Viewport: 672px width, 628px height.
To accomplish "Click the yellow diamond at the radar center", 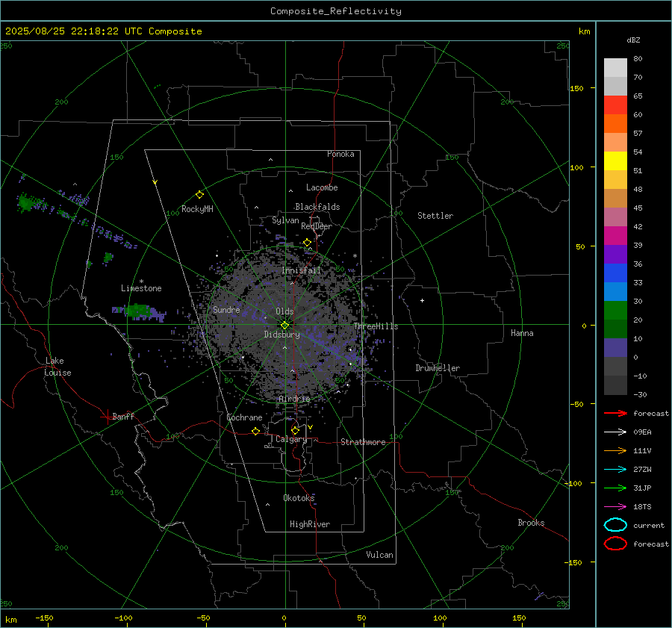I will click(284, 326).
